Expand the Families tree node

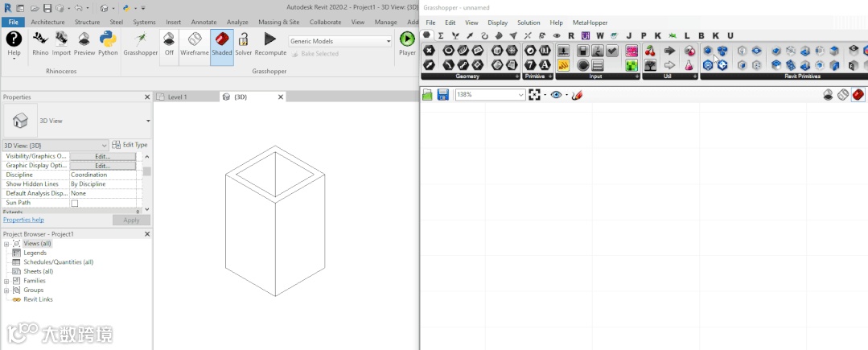[6, 281]
